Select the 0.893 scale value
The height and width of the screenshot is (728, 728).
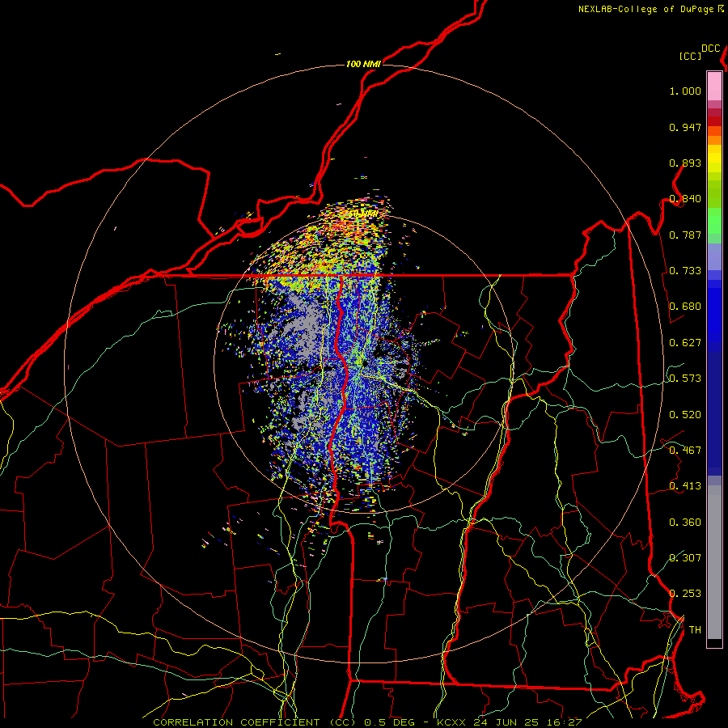(x=685, y=163)
